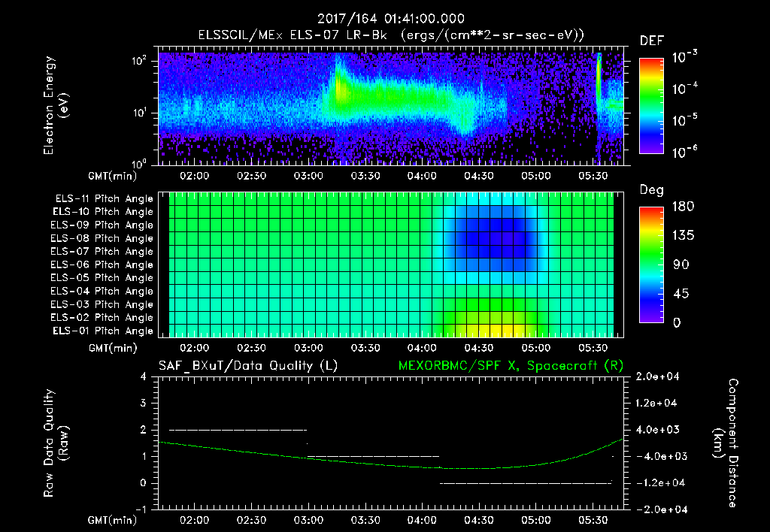The image size is (770, 532).
Task: Pick the Deg pitch angle color bar
Action: point(651,264)
